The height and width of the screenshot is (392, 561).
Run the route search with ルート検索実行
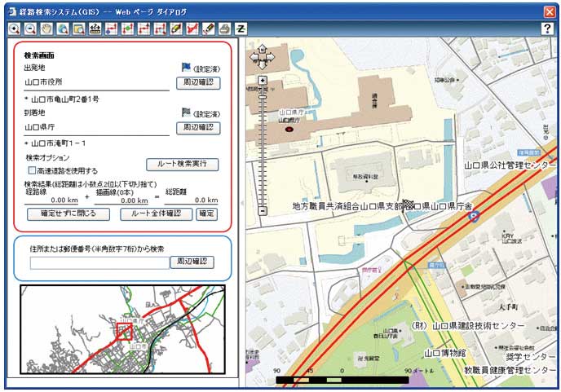pyautogui.click(x=182, y=165)
